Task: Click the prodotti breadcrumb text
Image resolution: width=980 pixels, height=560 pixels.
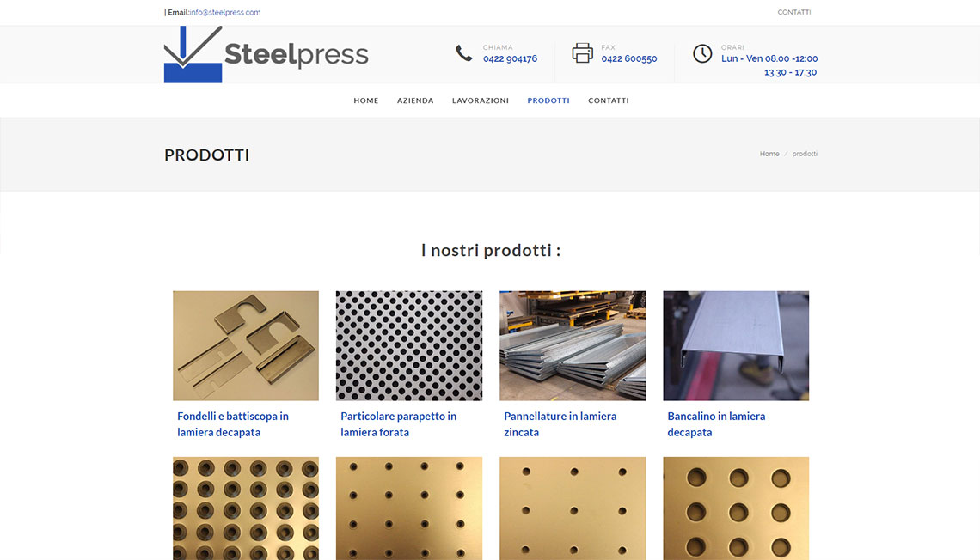Action: coord(805,154)
